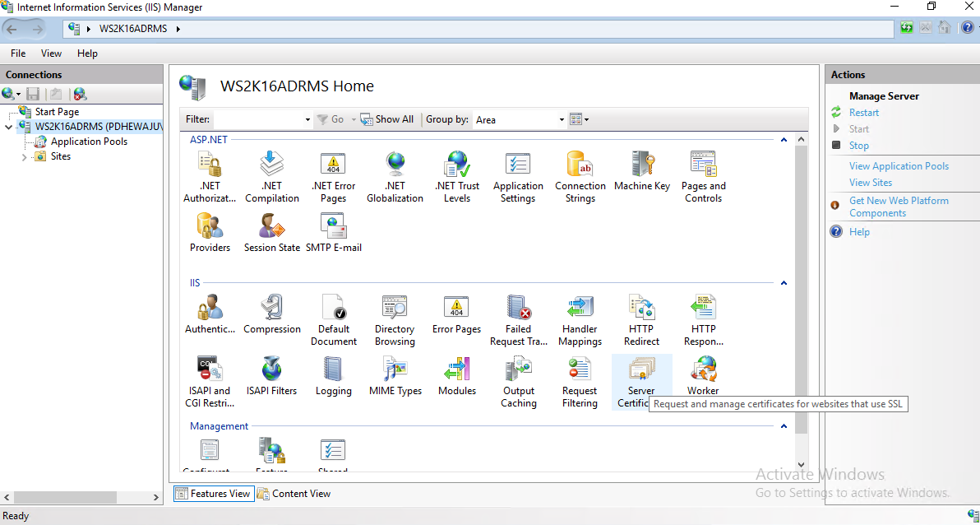Click the Connections pane horizontal scrollbar
The image size is (980, 525).
point(66,498)
